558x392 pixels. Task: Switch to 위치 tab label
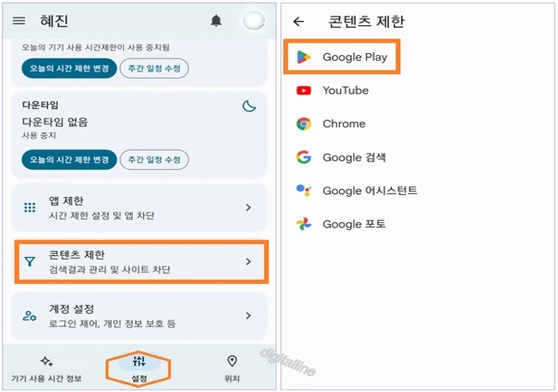click(x=232, y=378)
